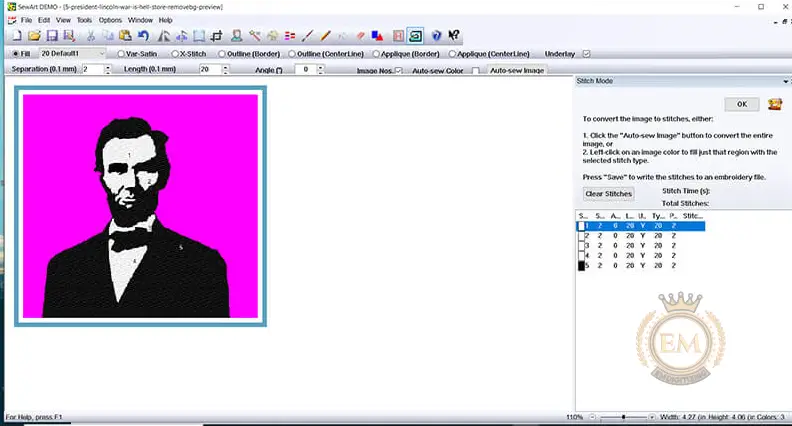Screen dimensions: 792x426
Task: Click the zoom slider handle in status bar
Action: (x=624, y=417)
